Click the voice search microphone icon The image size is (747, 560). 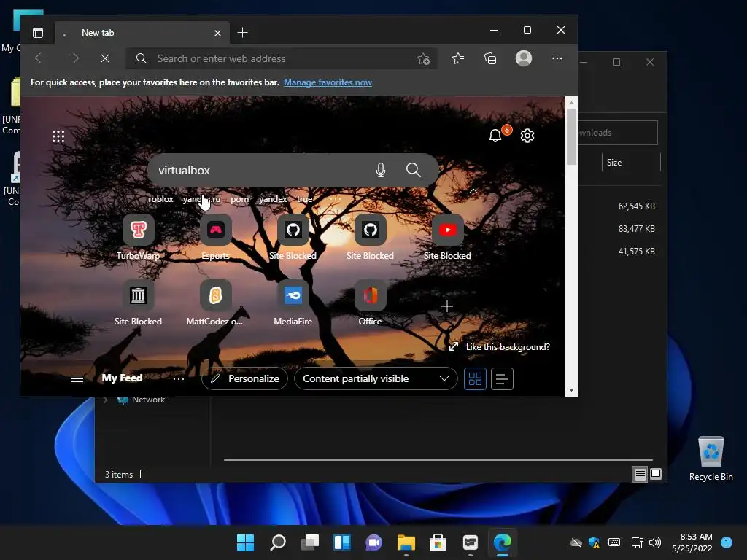(x=381, y=170)
